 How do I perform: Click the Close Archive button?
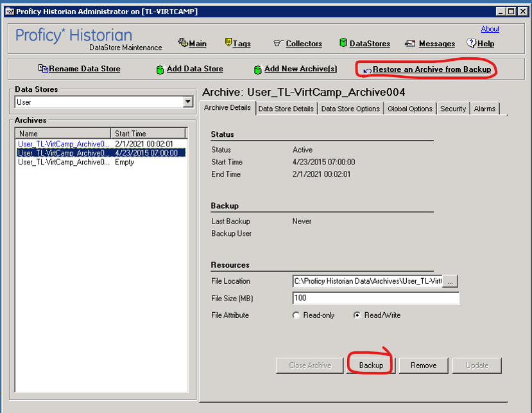[310, 365]
